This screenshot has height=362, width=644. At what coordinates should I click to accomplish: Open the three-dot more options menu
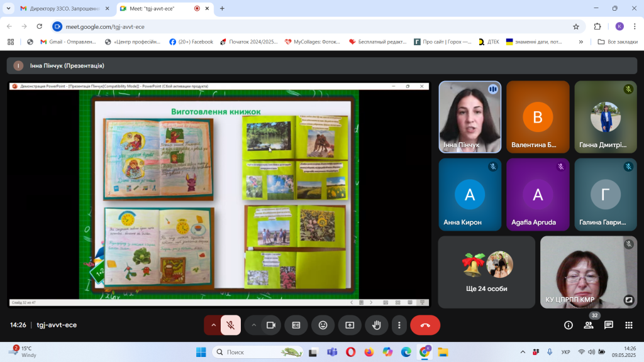pyautogui.click(x=399, y=325)
